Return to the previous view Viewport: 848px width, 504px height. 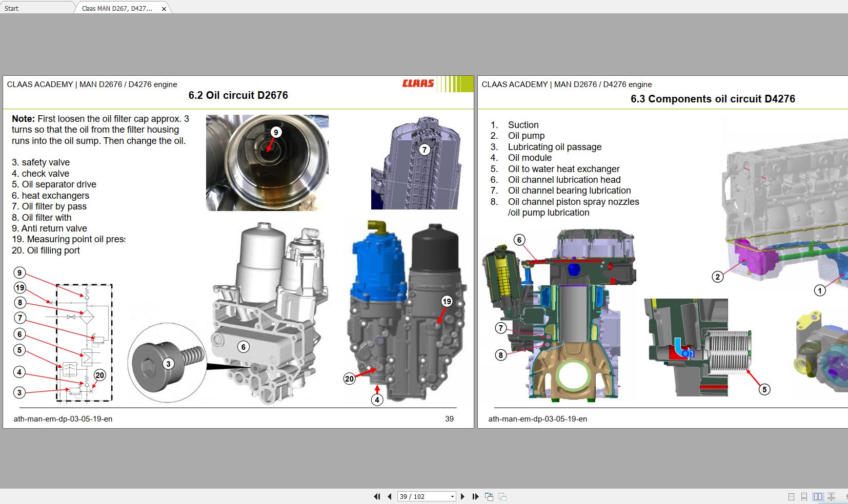(x=489, y=496)
